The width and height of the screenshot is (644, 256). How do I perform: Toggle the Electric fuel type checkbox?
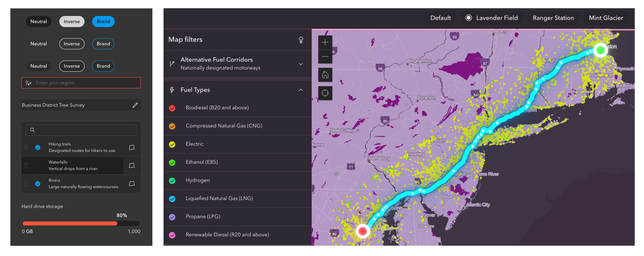[172, 144]
